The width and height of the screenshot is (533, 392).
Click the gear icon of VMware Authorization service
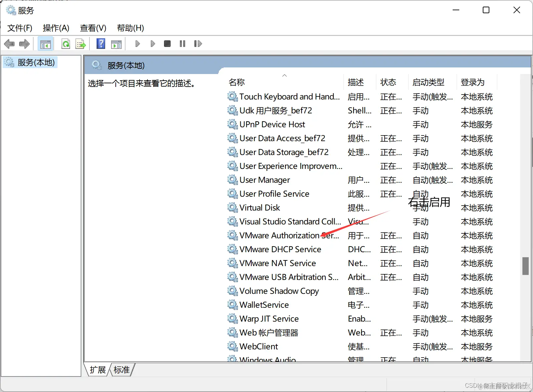pos(232,235)
